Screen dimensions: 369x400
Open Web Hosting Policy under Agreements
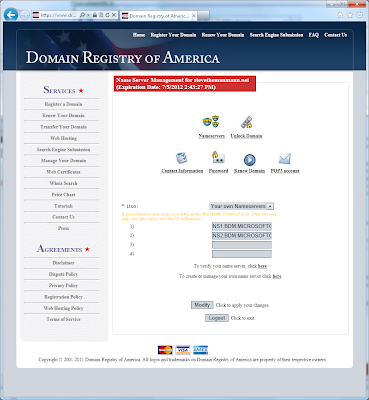pos(63,308)
